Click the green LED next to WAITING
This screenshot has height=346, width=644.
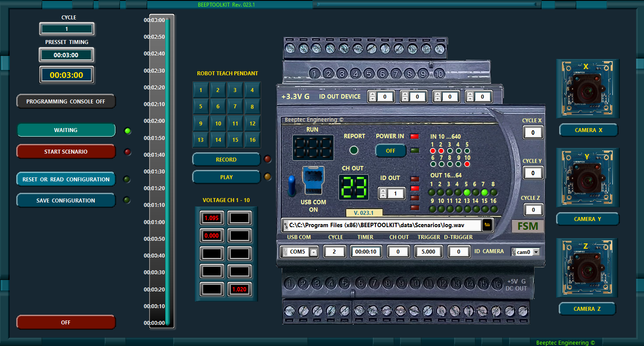[x=127, y=131]
